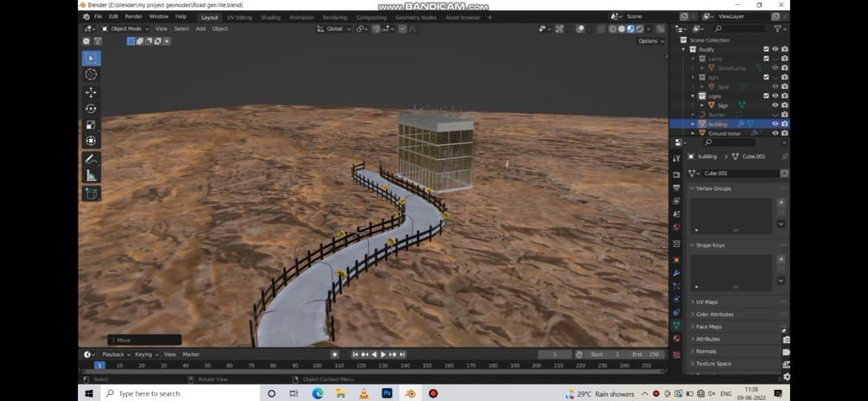Viewport: 868px width, 401px height.
Task: Open the Add menu in viewport
Action: pyautogui.click(x=200, y=29)
